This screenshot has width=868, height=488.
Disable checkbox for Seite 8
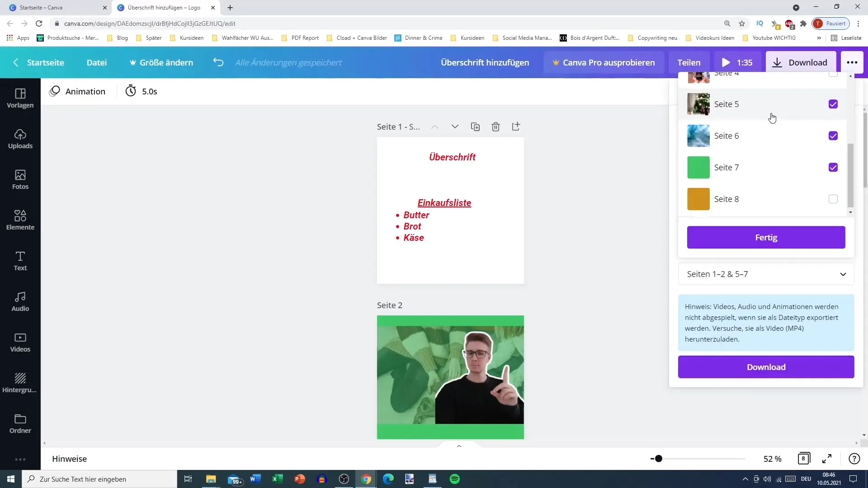tap(833, 199)
